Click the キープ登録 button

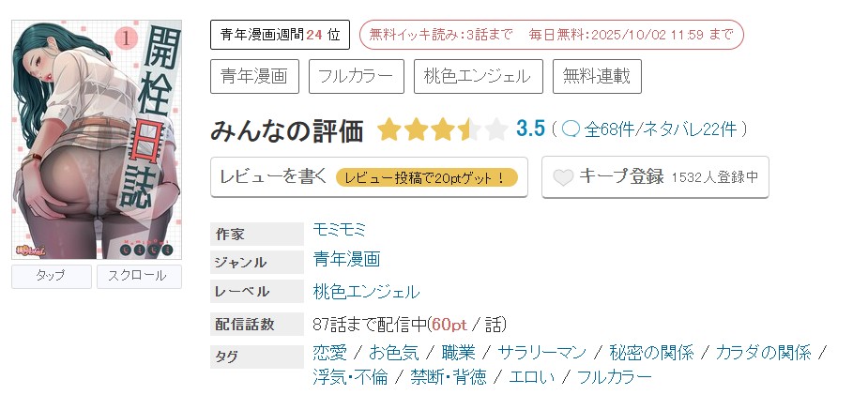[x=655, y=176]
